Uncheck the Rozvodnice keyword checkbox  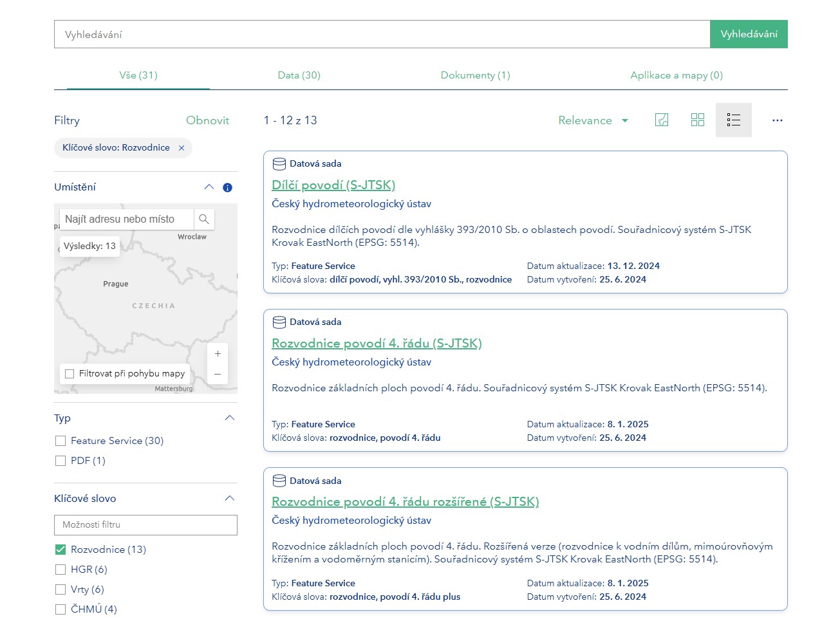pyautogui.click(x=61, y=550)
